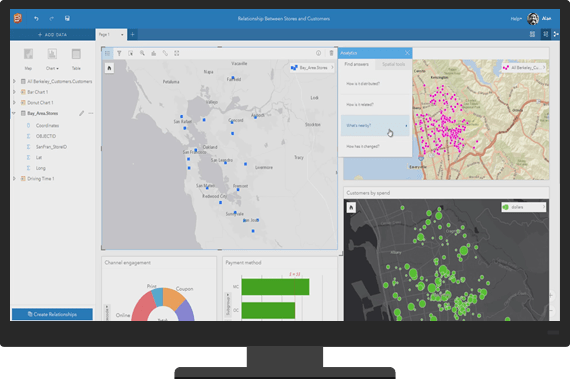570x379 pixels.
Task: Select the Lat field
Action: pos(39,157)
